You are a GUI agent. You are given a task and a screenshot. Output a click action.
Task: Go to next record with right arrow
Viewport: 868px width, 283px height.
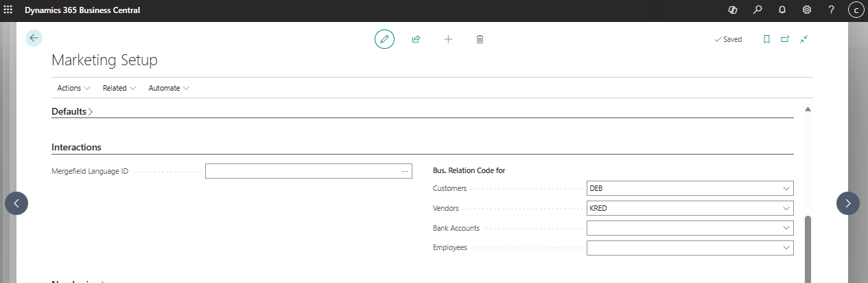click(x=847, y=203)
